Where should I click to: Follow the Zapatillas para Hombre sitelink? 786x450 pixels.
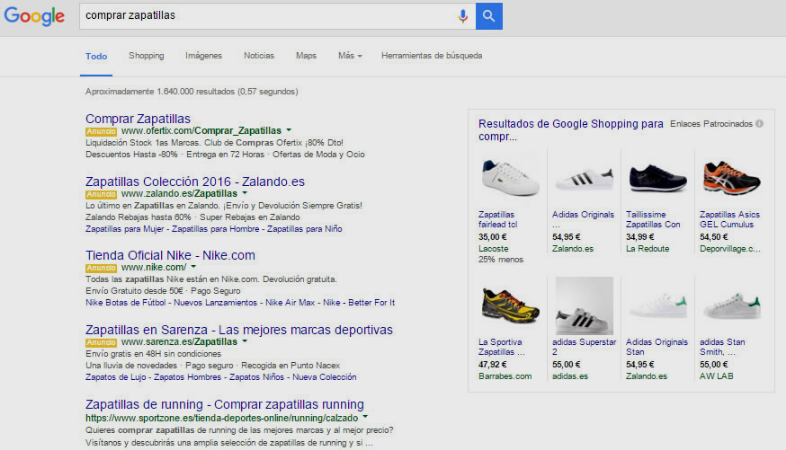coord(216,229)
